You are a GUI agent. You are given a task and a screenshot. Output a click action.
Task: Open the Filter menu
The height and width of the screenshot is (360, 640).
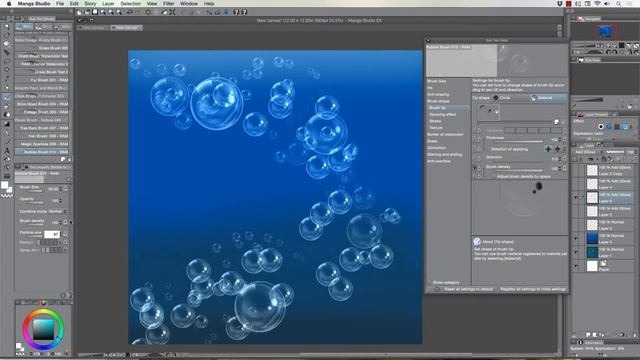pyautogui.click(x=169, y=3)
